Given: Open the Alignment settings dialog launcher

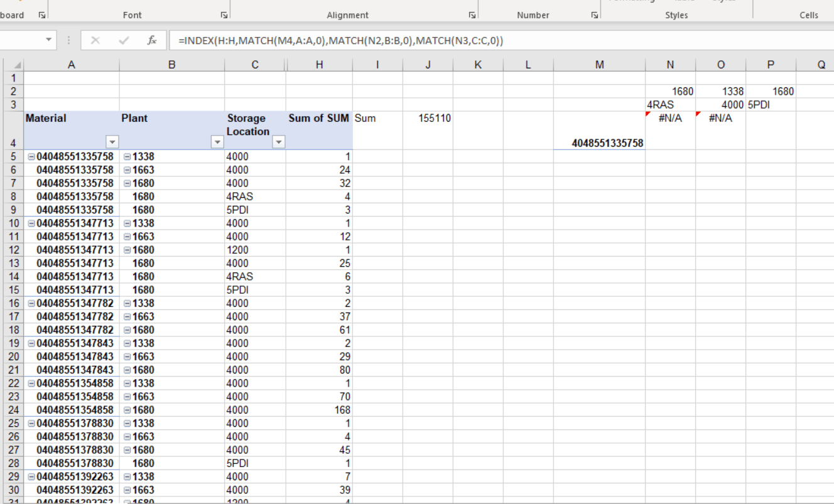Looking at the screenshot, I should [472, 15].
